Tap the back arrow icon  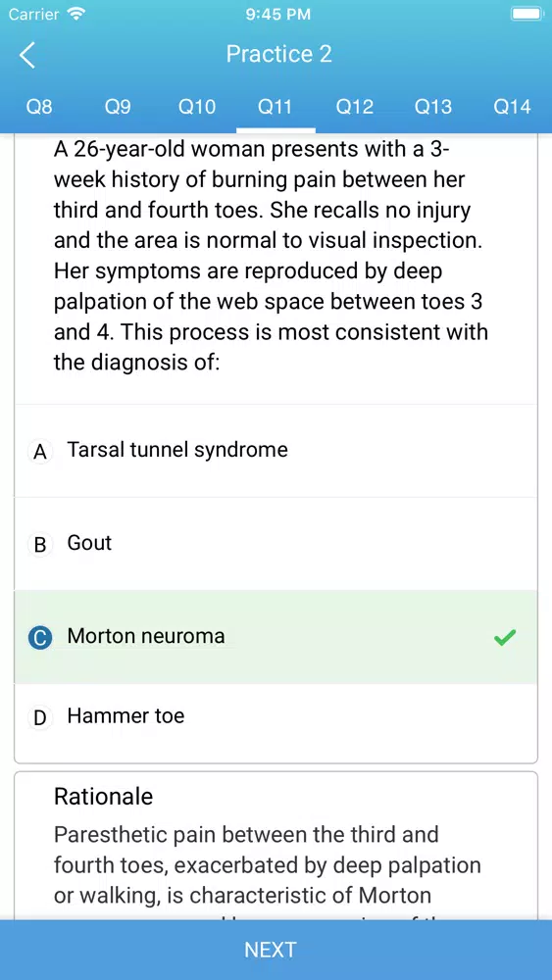(x=27, y=54)
